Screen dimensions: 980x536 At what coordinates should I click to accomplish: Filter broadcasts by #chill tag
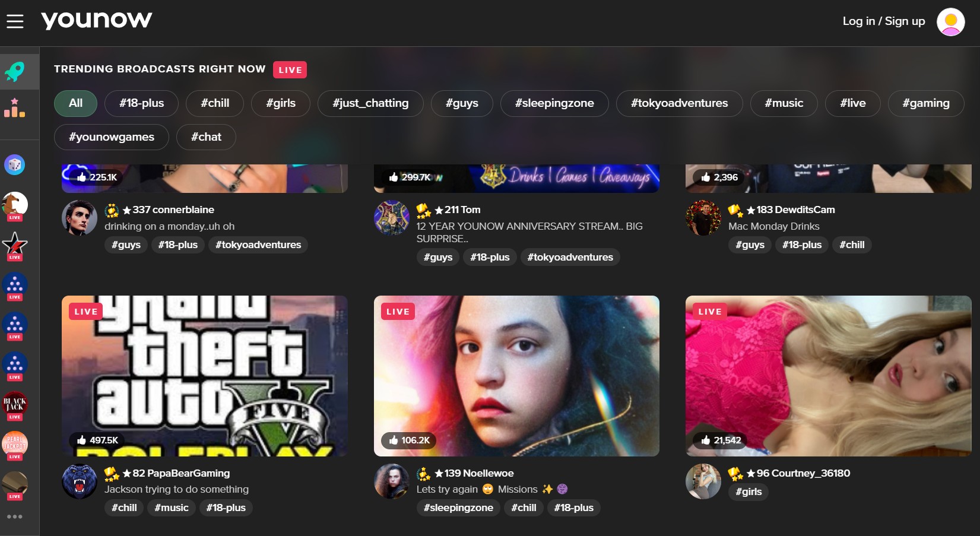coord(215,103)
